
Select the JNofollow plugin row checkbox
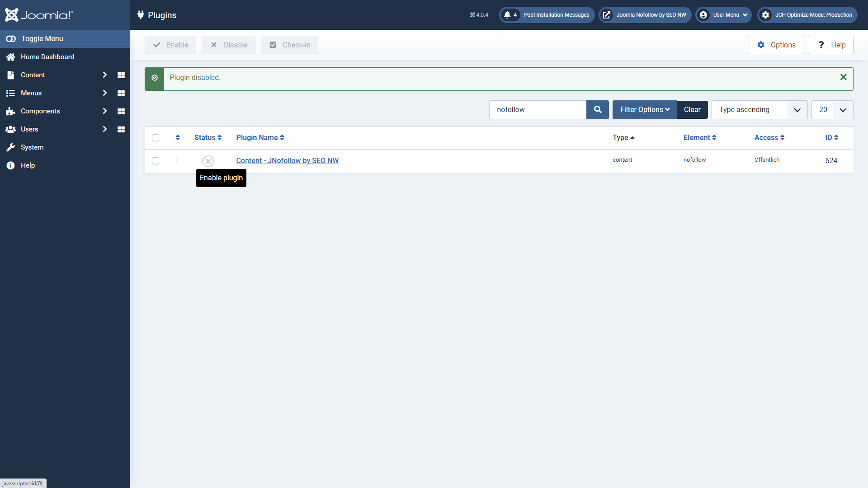[x=156, y=161]
